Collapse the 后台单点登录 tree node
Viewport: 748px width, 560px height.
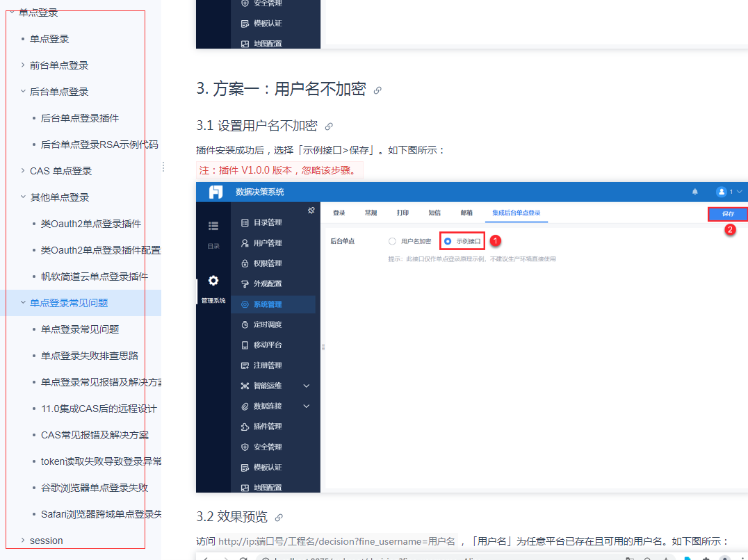22,91
